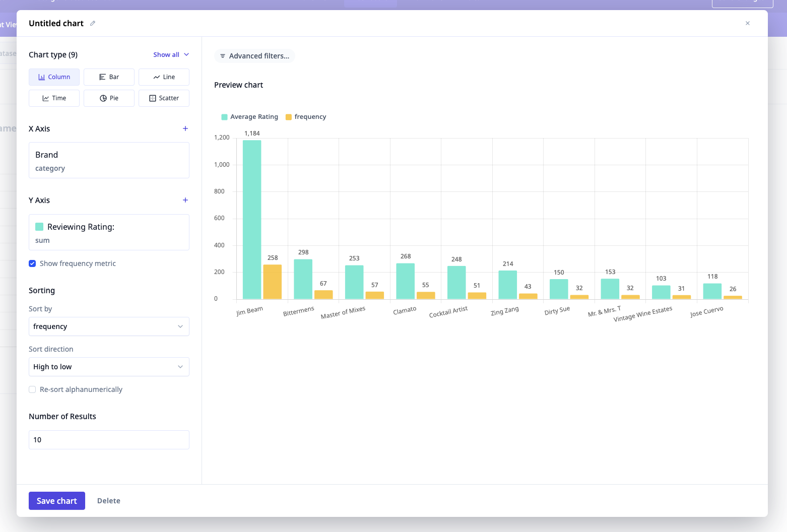Viewport: 787px width, 532px height.
Task: Click Bittermens teal bar labeled 298
Action: click(303, 279)
